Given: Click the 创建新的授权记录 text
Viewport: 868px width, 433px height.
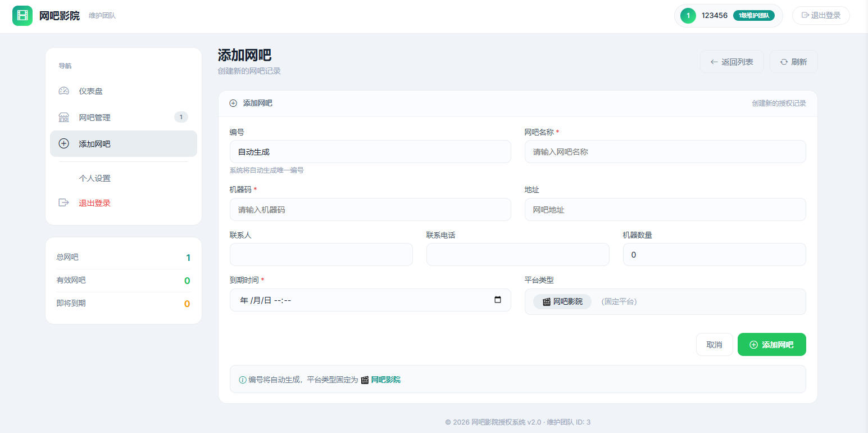Looking at the screenshot, I should click(779, 103).
